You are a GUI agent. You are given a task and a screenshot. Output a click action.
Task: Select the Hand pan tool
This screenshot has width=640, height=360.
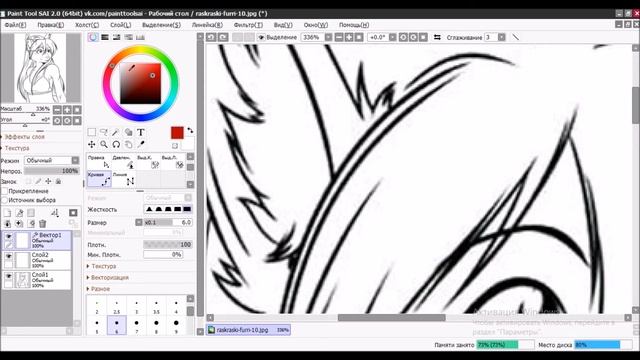coord(128,144)
